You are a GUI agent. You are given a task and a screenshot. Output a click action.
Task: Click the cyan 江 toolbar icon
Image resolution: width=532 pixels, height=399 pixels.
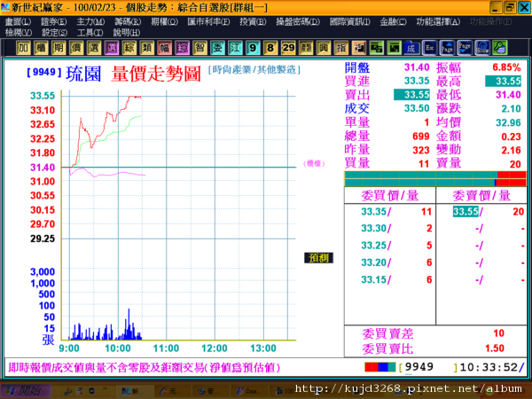235,48
